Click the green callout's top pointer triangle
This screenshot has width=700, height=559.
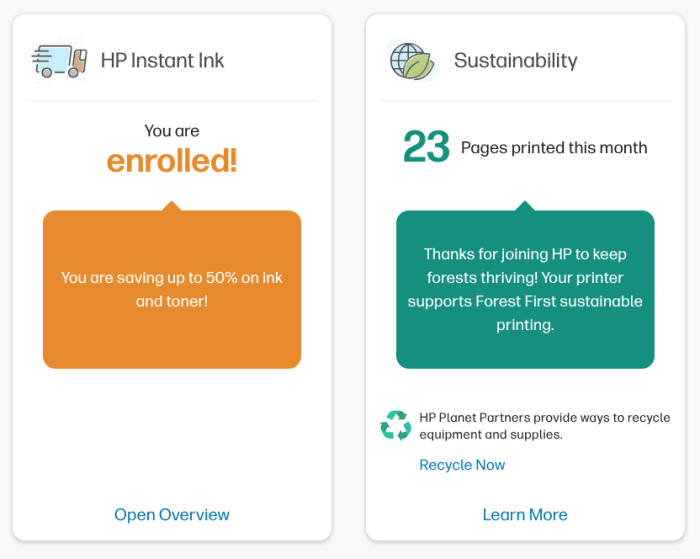point(525,206)
